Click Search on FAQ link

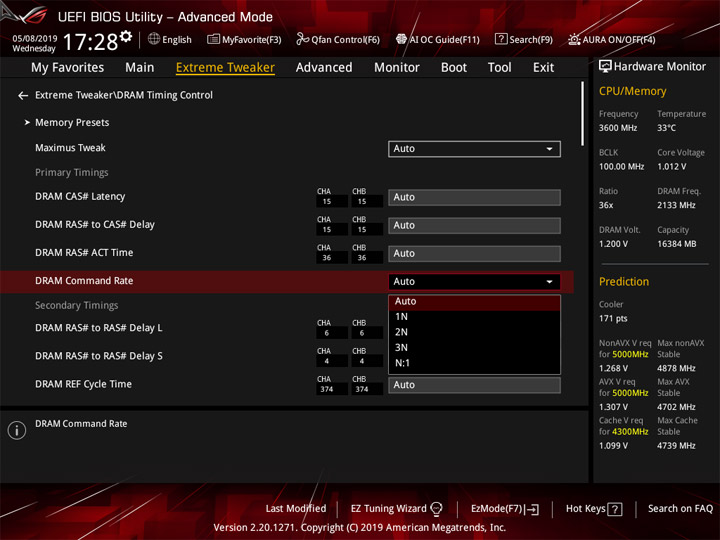point(680,509)
